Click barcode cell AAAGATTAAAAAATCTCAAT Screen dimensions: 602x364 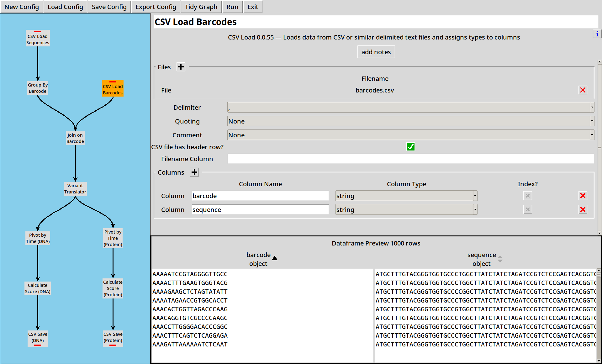pos(190,344)
